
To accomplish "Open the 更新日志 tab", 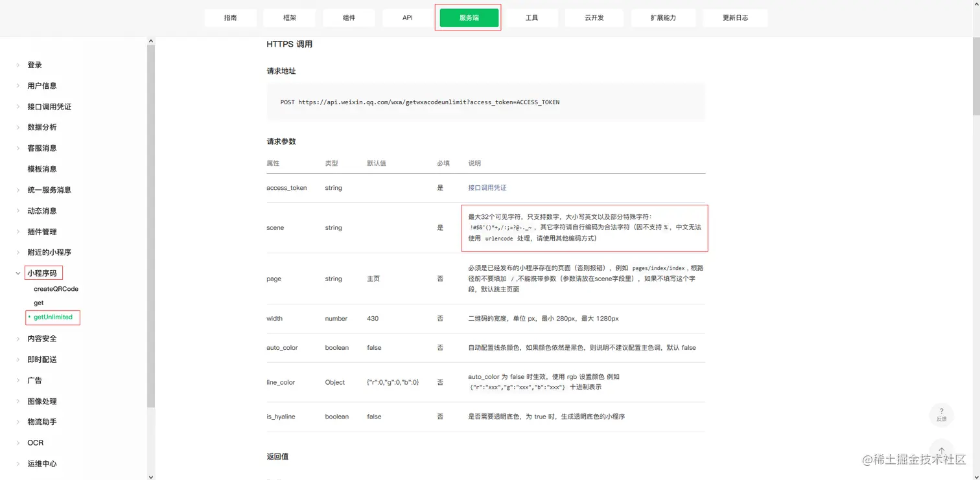I will tap(735, 18).
